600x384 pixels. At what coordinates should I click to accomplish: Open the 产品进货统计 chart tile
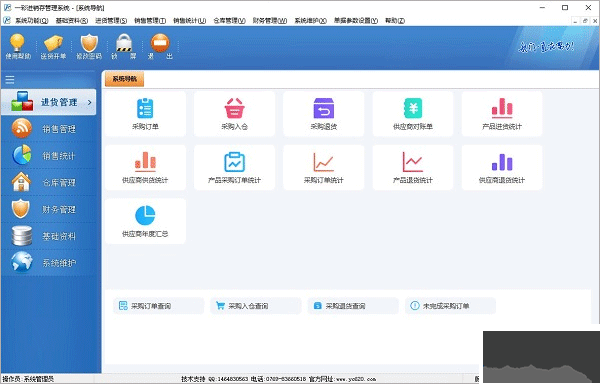[x=502, y=114]
